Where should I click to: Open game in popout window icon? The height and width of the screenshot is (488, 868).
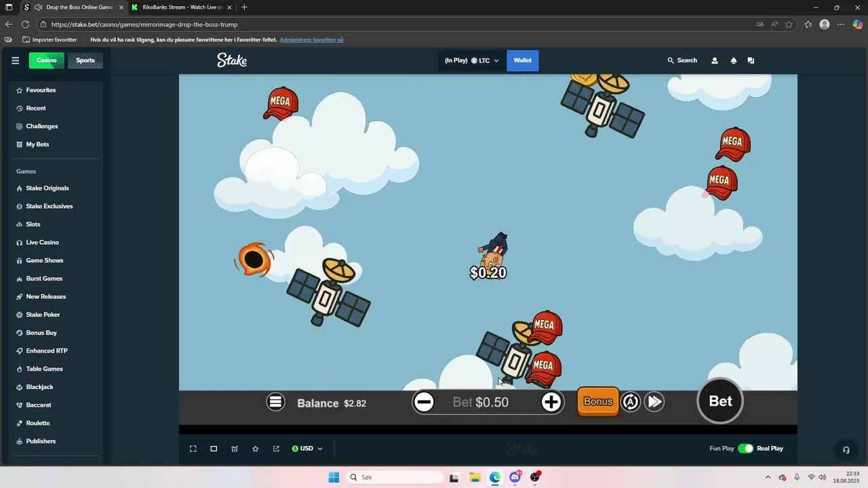click(x=276, y=449)
